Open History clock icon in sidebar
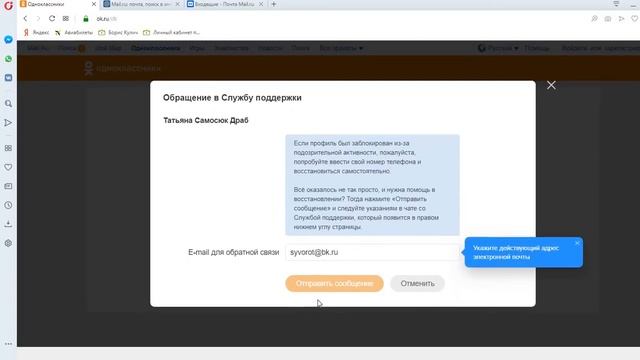 (8, 205)
